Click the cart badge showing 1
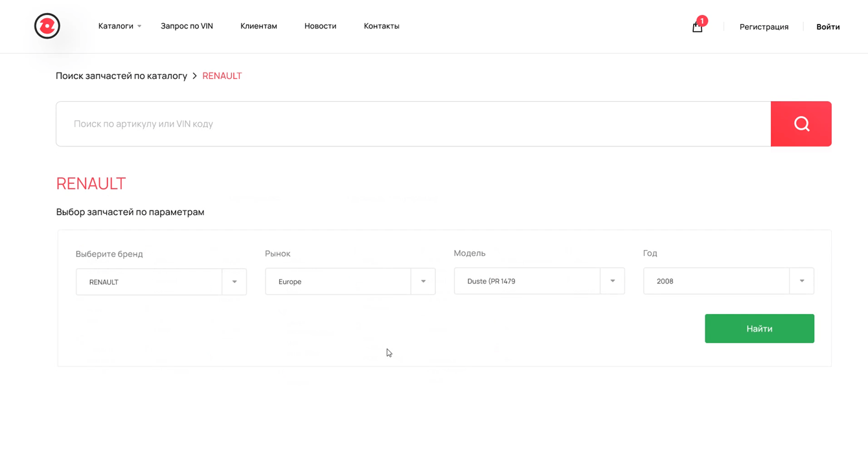The height and width of the screenshot is (452, 868). coord(702,21)
